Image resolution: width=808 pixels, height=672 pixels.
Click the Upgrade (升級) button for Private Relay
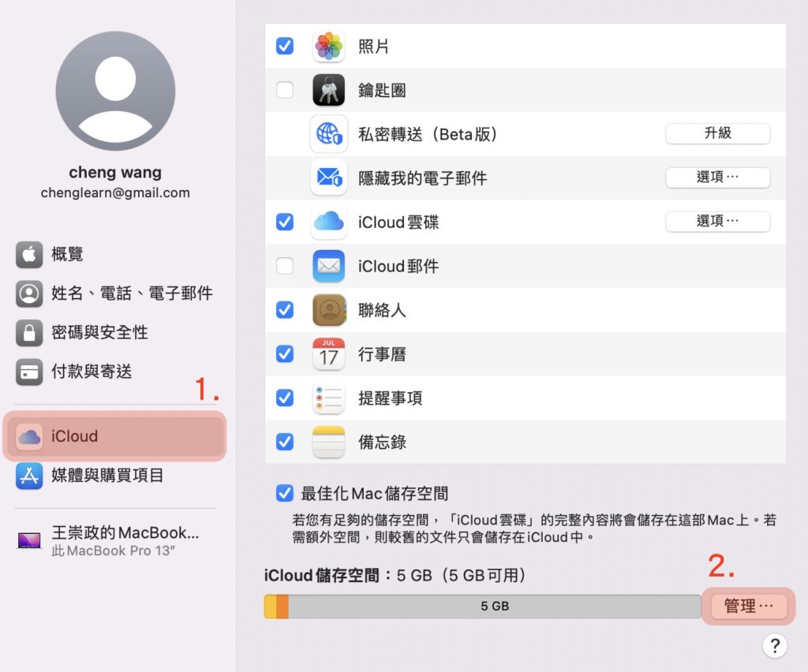point(717,134)
